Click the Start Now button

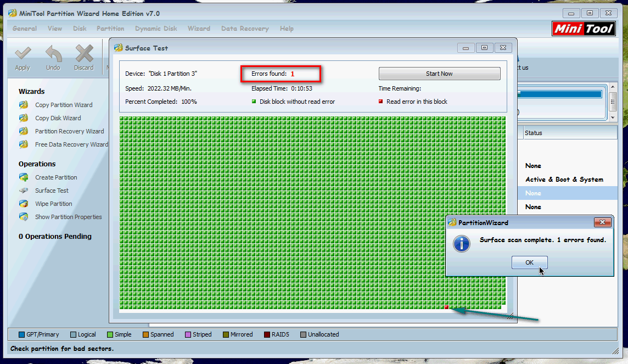click(x=439, y=74)
